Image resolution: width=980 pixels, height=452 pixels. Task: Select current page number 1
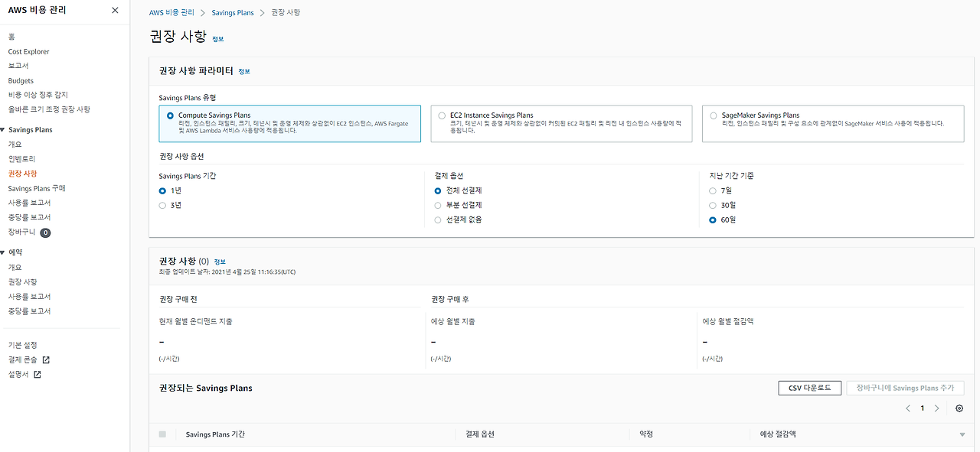923,408
